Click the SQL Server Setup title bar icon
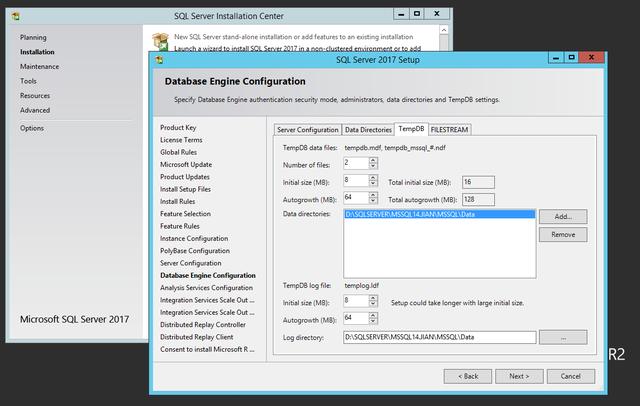 coord(159,60)
